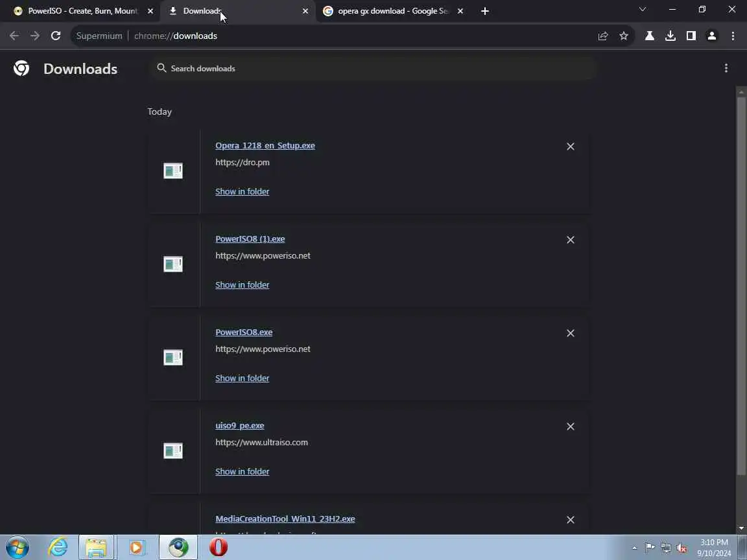Click the file icon for PowerISO8.exe
This screenshot has height=560, width=747.
pos(173,357)
